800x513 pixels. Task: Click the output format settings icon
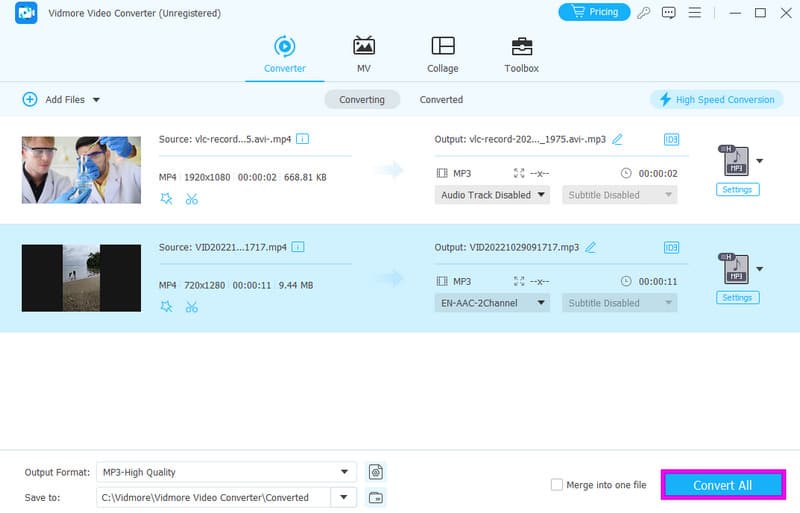[x=376, y=472]
